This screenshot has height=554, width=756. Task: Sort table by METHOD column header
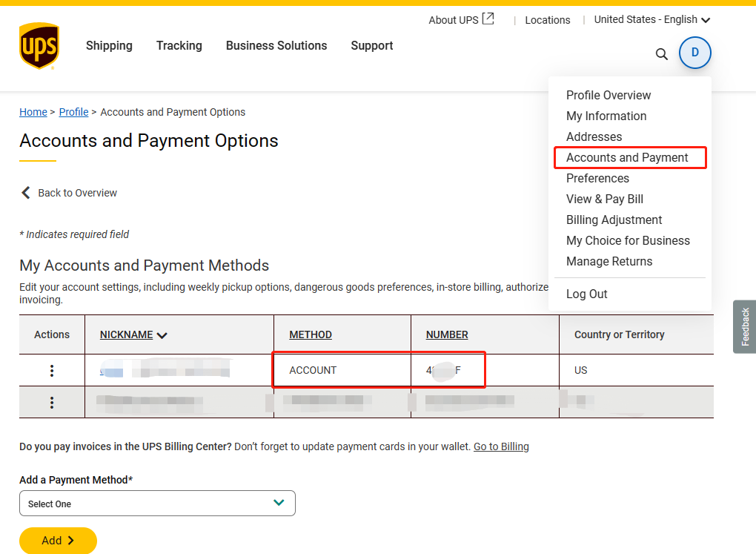pos(310,334)
